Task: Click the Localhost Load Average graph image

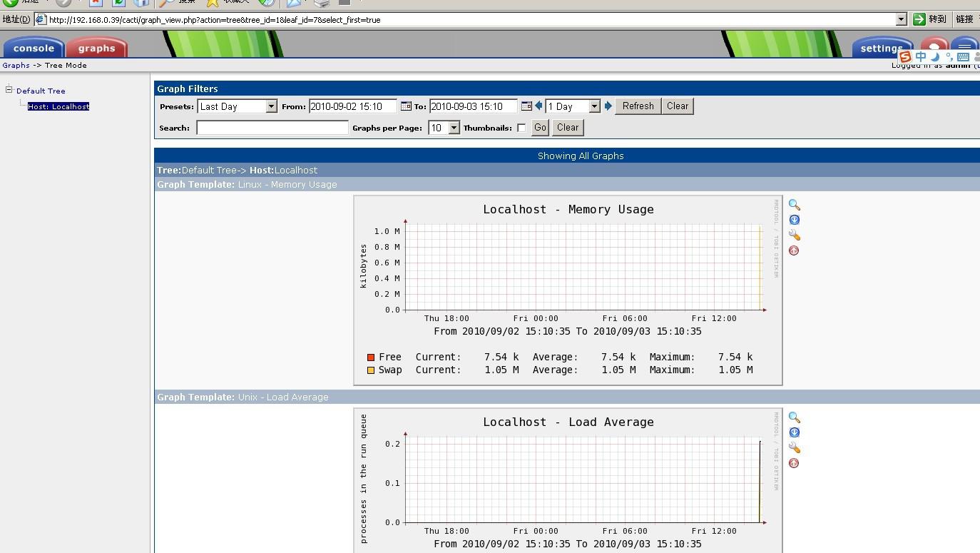Action: click(x=568, y=480)
